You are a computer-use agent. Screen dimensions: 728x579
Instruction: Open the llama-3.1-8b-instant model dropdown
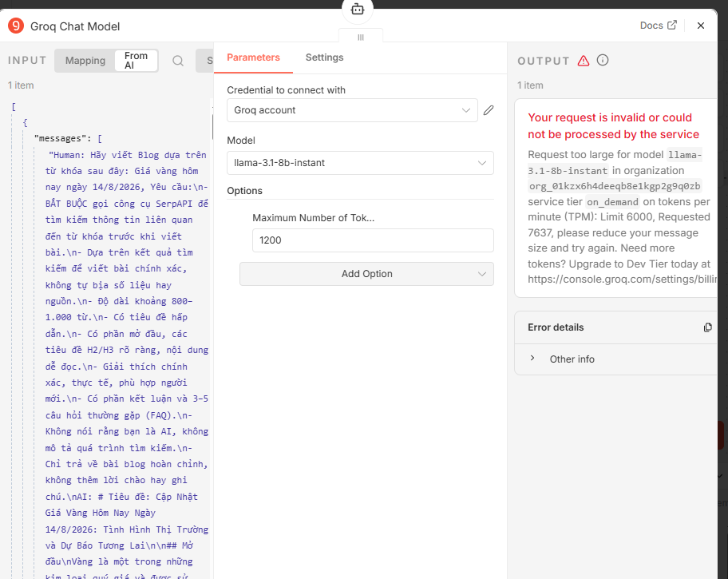click(360, 163)
